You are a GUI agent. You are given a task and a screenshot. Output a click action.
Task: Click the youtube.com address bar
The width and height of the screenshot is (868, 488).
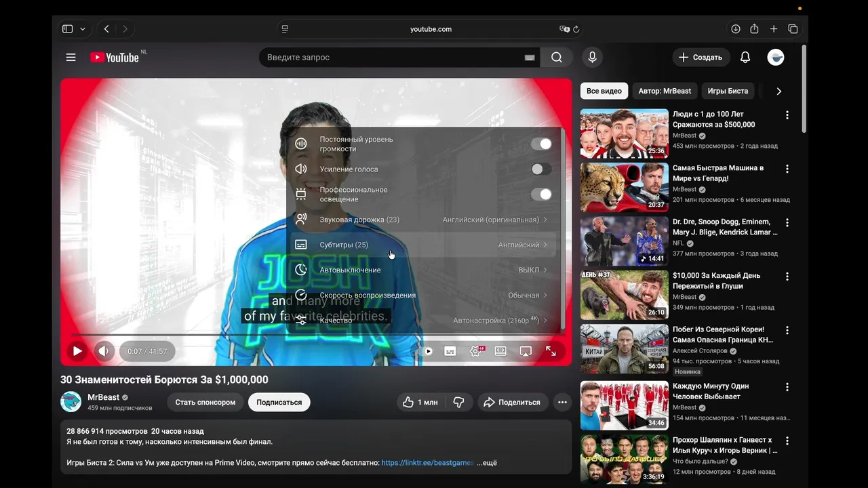431,29
